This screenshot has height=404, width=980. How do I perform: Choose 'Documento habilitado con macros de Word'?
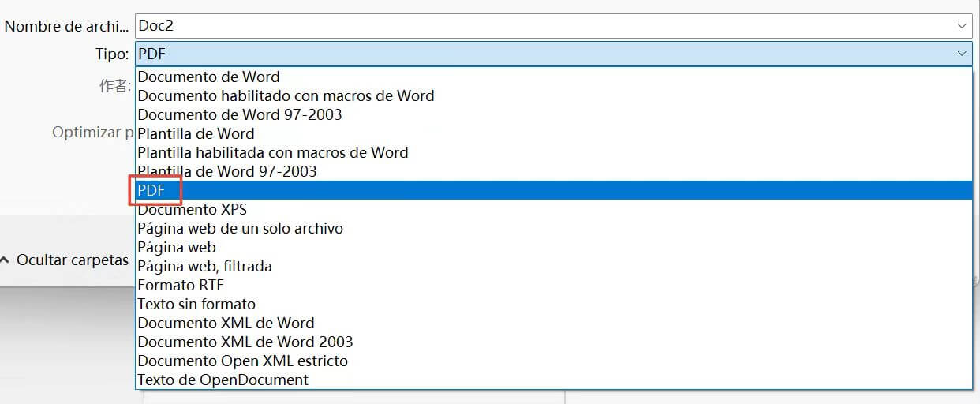pos(554,95)
